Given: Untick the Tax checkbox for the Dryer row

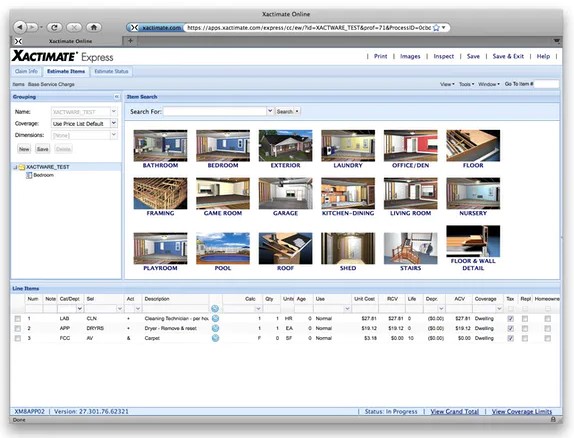Looking at the screenshot, I should [x=511, y=328].
